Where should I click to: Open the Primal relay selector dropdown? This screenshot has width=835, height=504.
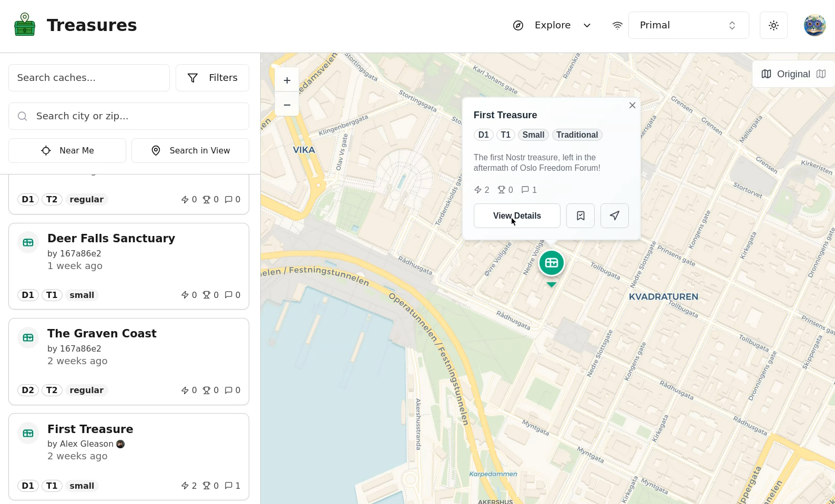(x=688, y=25)
